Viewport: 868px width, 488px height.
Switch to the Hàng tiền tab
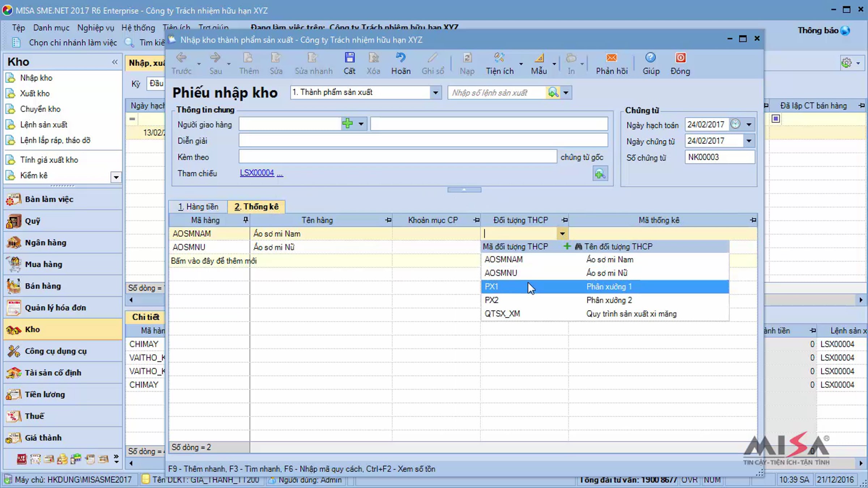pos(198,207)
